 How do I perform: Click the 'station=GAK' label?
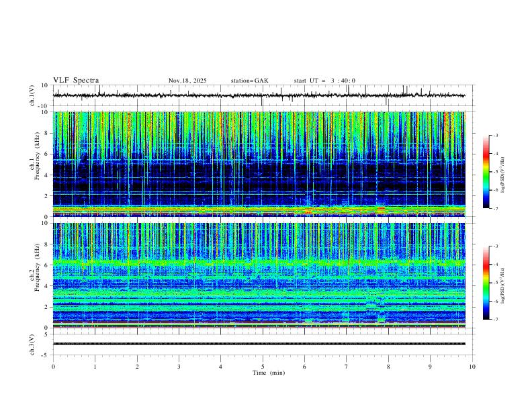coord(250,81)
